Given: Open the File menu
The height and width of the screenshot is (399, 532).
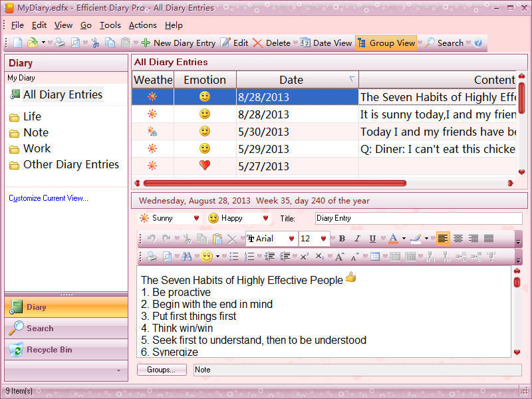Looking at the screenshot, I should click(17, 25).
